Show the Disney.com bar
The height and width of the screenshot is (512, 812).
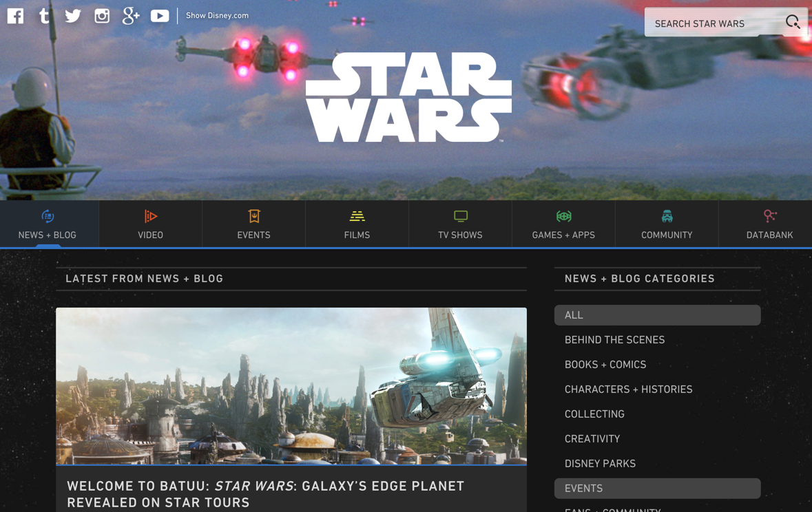(x=217, y=15)
